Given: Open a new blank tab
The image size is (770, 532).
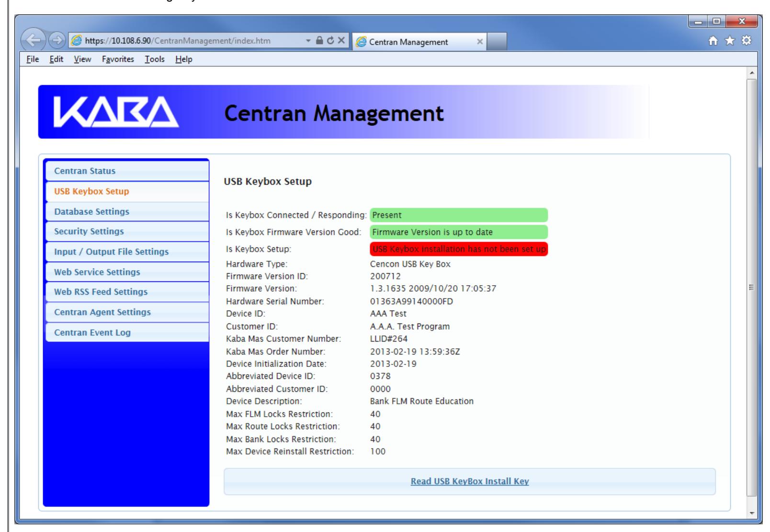Looking at the screenshot, I should [x=497, y=42].
